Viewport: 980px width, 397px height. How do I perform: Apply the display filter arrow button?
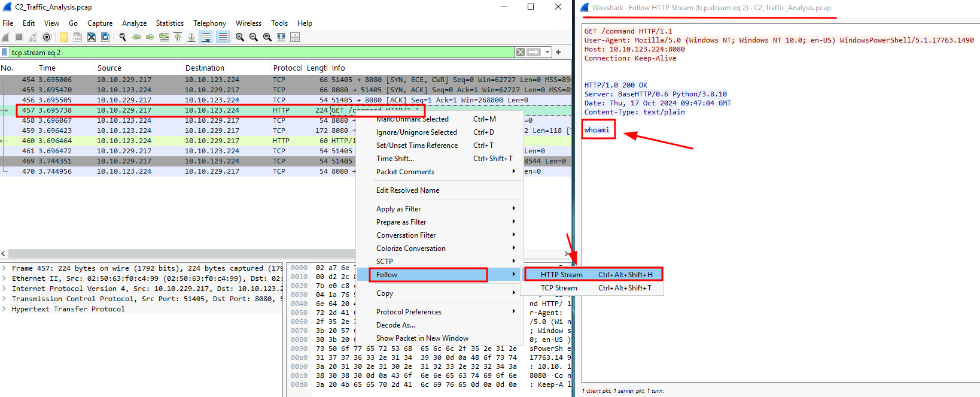click(x=534, y=52)
